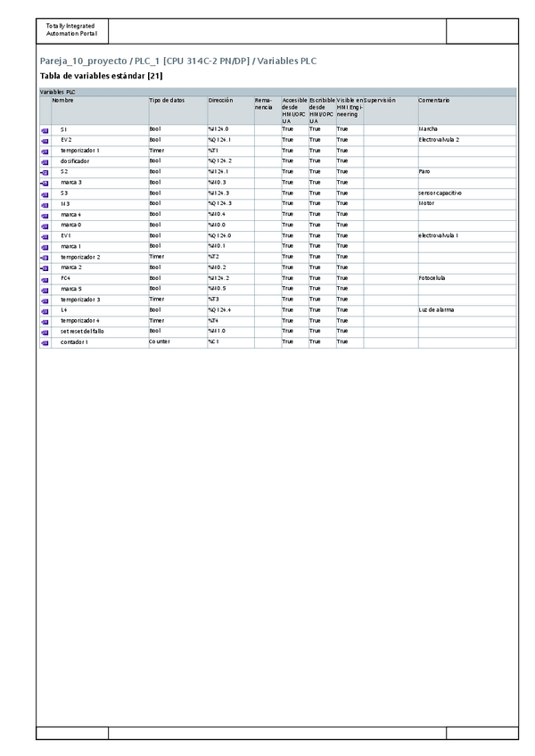This screenshot has height=756, width=535.
Task: Click the tag icon beside marca 2
Action: pos(45,268)
